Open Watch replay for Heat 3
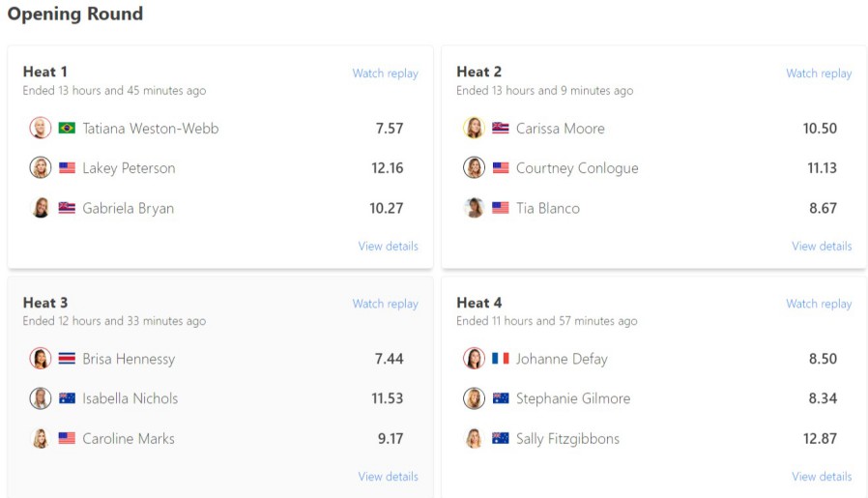 pyautogui.click(x=385, y=304)
